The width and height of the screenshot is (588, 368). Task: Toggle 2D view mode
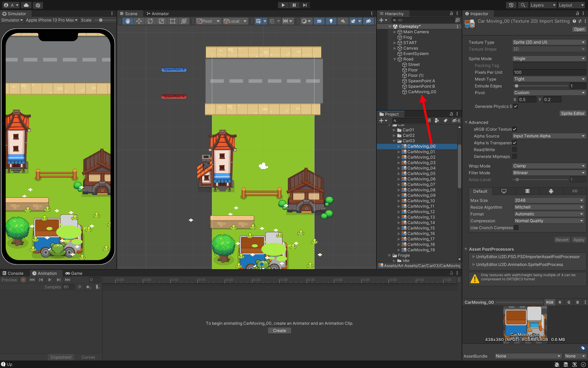(319, 21)
